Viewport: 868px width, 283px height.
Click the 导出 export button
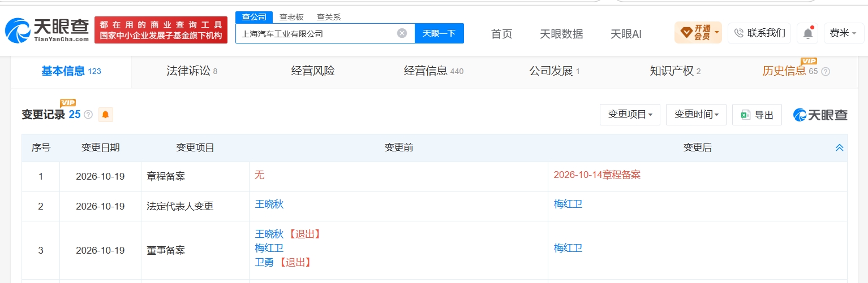pyautogui.click(x=757, y=115)
